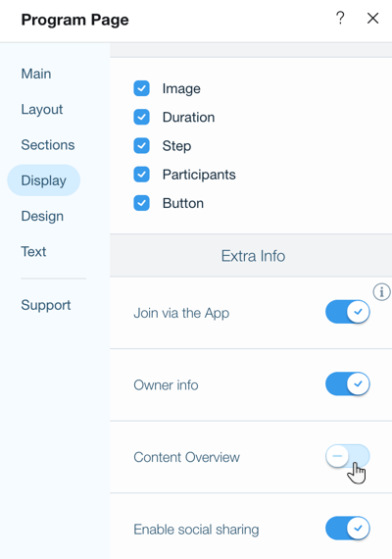Click the info icon near Join via the App

381,292
